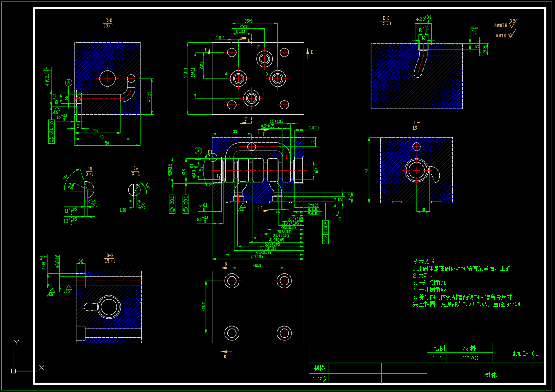555x392 pixels.
Task: Select the 70±0.05 overall length dimension
Action: [257, 257]
